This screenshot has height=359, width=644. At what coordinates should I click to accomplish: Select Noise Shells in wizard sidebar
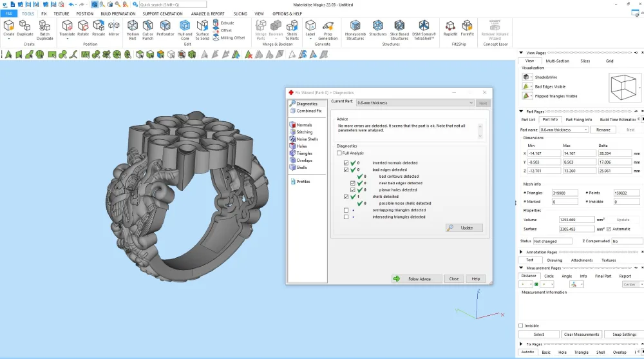click(303, 139)
